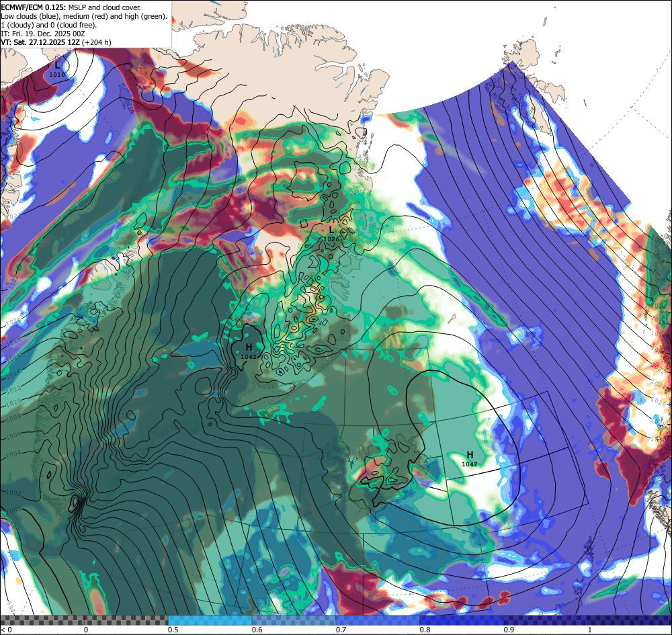The width and height of the screenshot is (672, 635).
Task: Click the 1016 isobar label on left edge
Action: pyautogui.click(x=13, y=357)
